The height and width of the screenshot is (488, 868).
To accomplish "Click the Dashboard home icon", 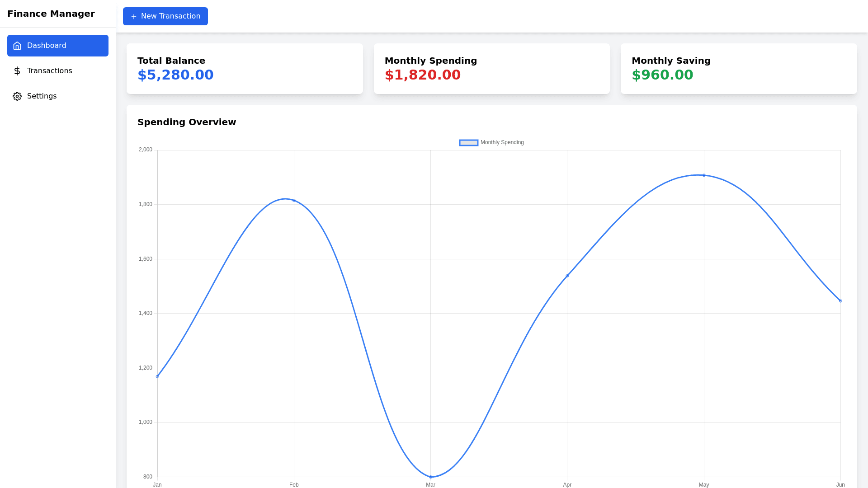I will [x=17, y=46].
